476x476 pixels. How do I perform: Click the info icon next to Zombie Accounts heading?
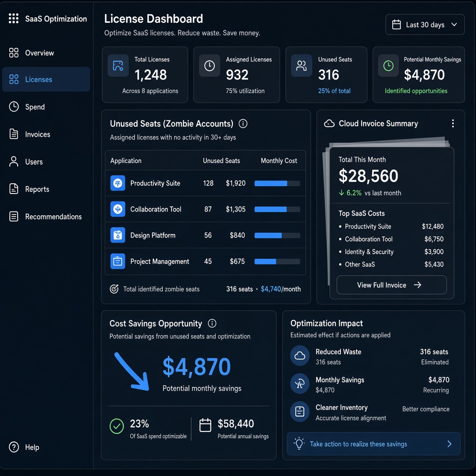(x=243, y=124)
